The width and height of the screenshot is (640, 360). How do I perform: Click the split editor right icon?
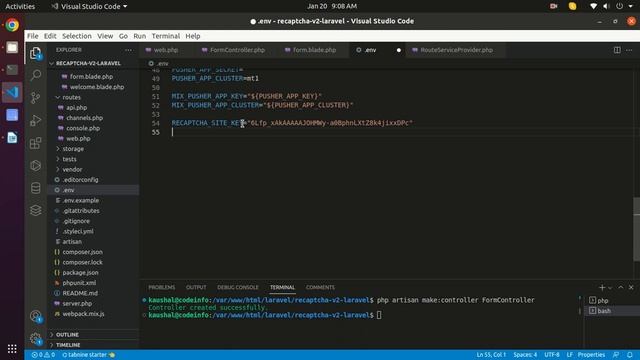click(x=617, y=50)
